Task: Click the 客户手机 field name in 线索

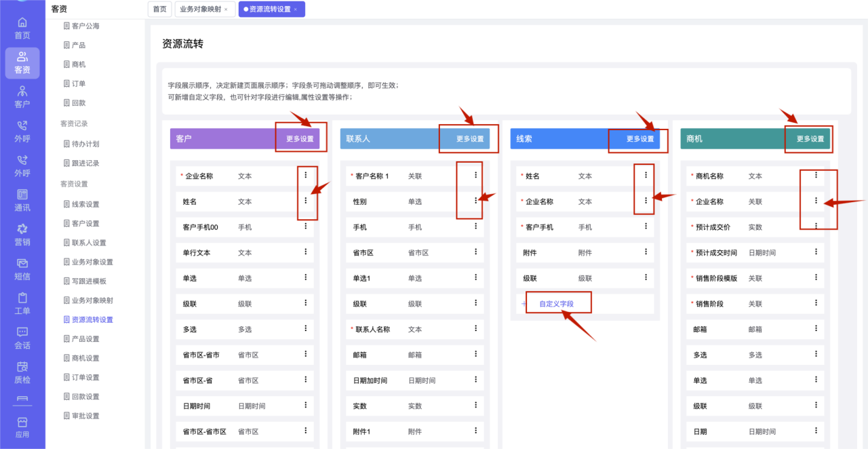Action: click(539, 227)
